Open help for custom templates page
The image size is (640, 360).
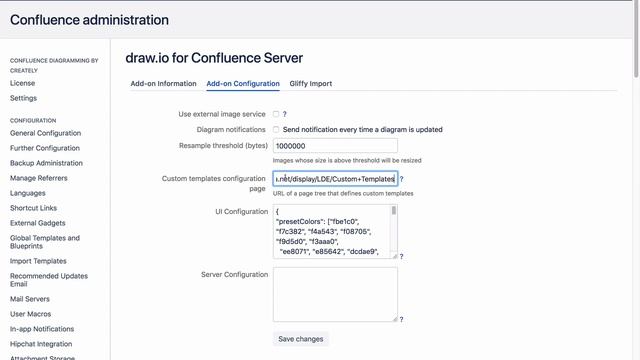pyautogui.click(x=401, y=179)
